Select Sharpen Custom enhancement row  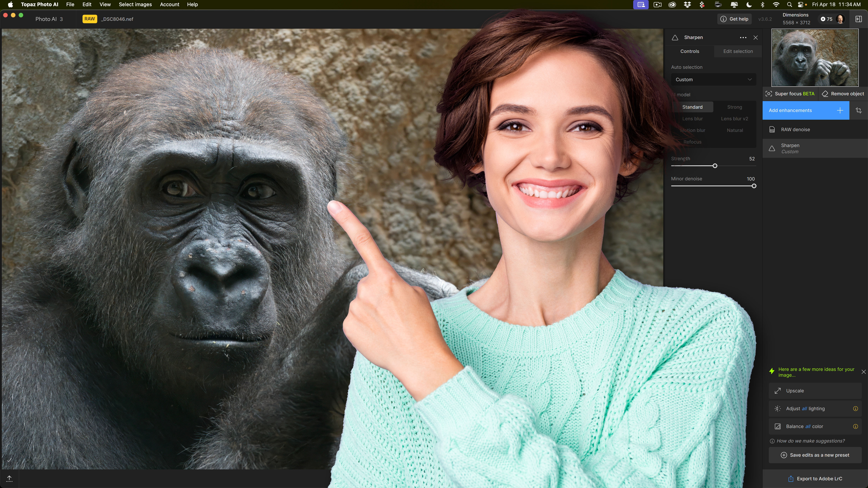(x=815, y=148)
